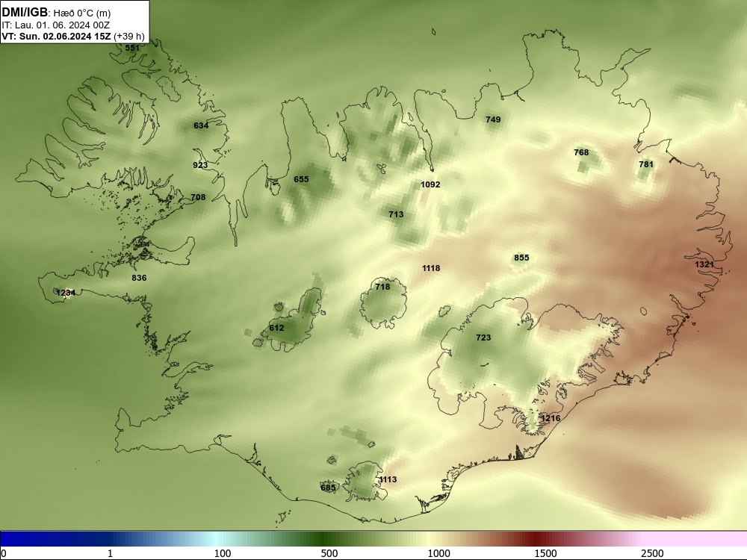Image resolution: width=747 pixels, height=560 pixels.
Task: Click the 768 value label
Action: point(581,152)
